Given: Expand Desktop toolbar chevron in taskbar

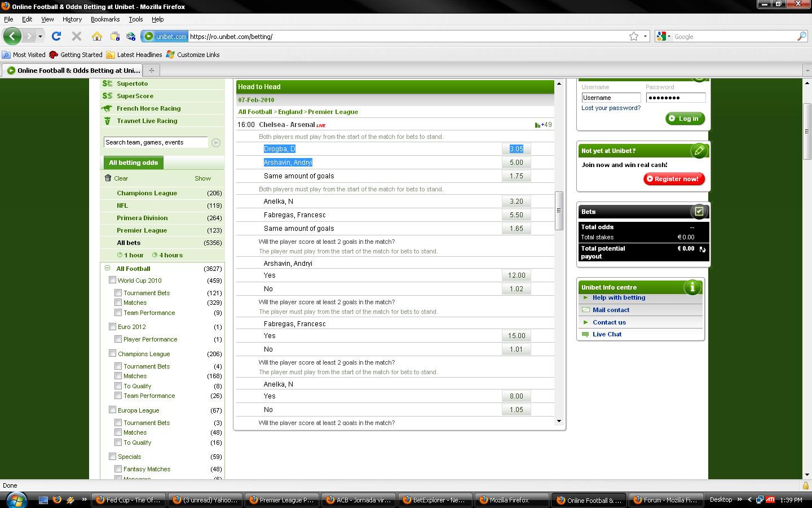Looking at the screenshot, I should pos(739,499).
